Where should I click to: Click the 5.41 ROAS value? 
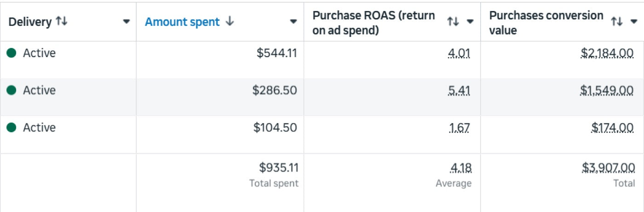pyautogui.click(x=459, y=91)
